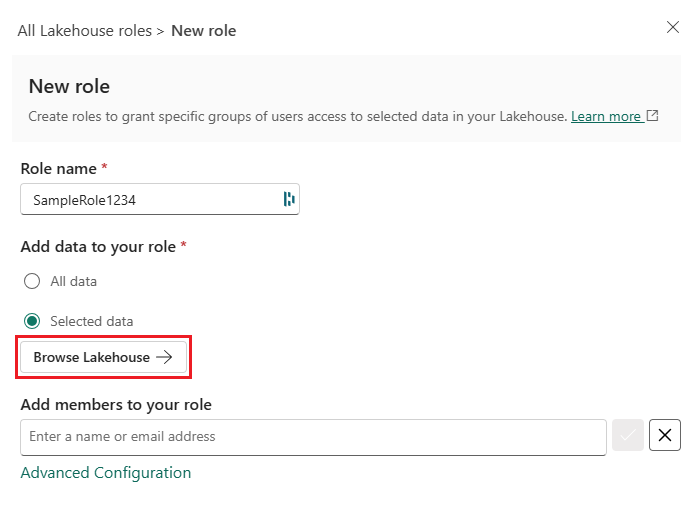Viewport: 700px width, 517px height.
Task: Click the New role breadcrumb item
Action: click(204, 31)
